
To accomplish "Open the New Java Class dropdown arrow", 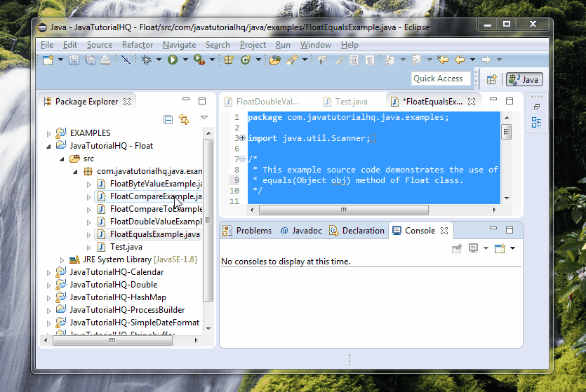I will [x=258, y=60].
